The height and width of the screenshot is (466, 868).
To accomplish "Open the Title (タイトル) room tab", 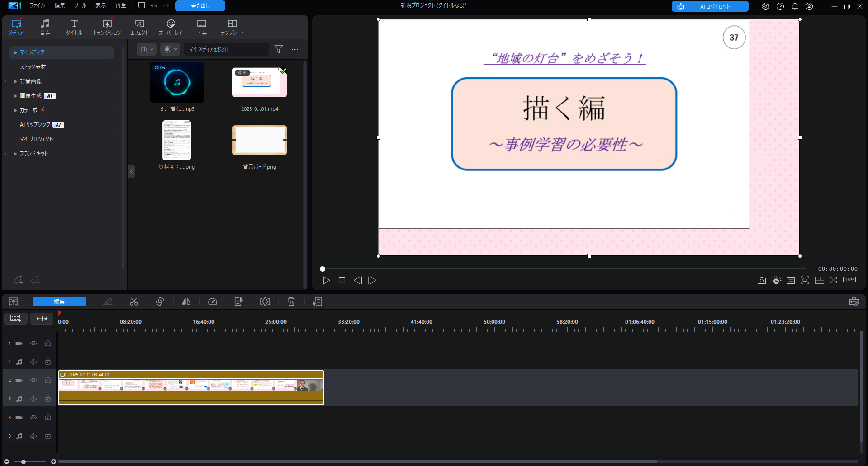I will pos(74,27).
